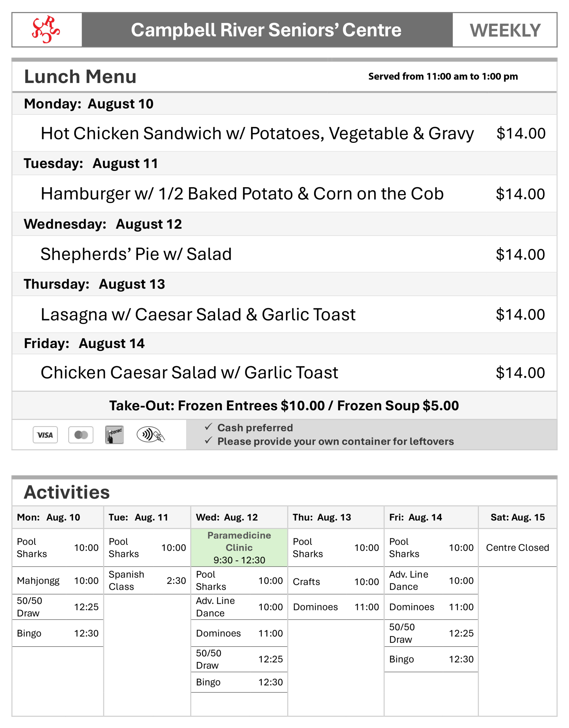Select the WEEKLY header label
Screen dimensions: 569x728
505,30
